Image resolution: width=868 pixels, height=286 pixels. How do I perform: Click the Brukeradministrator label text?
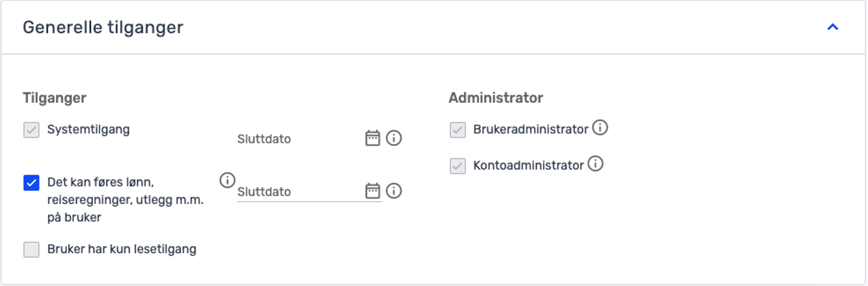point(531,129)
